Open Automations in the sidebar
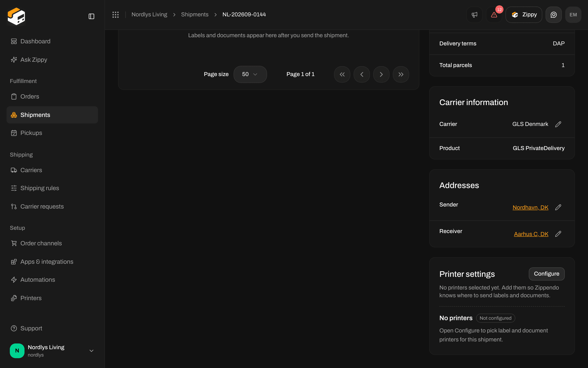The width and height of the screenshot is (588, 368). (x=52, y=280)
